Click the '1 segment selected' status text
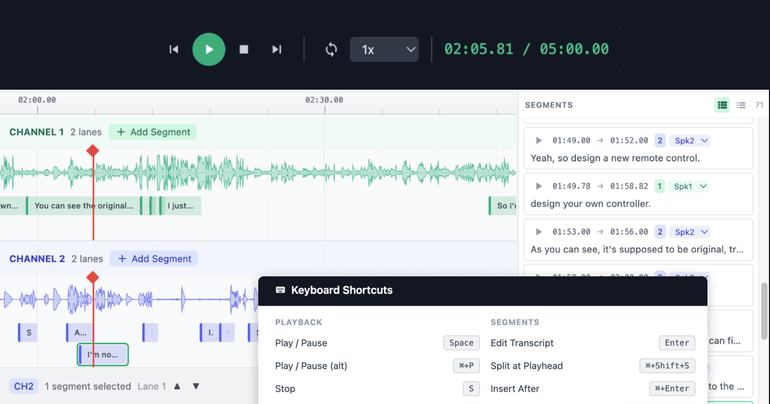770x404 pixels. click(87, 386)
